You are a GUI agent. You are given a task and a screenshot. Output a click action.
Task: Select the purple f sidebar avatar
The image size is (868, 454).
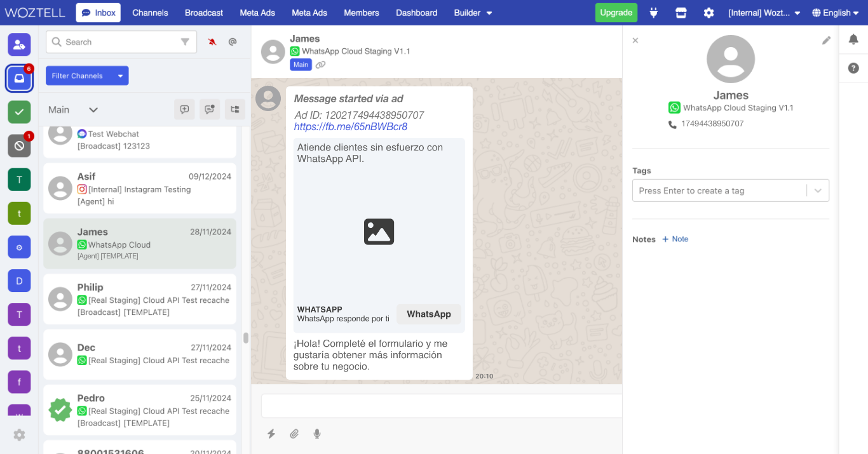coord(19,382)
